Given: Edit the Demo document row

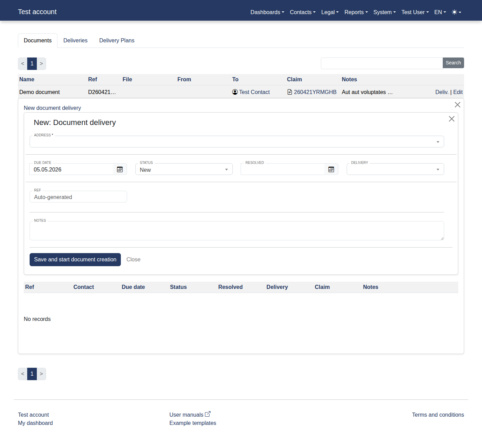Looking at the screenshot, I should (458, 92).
